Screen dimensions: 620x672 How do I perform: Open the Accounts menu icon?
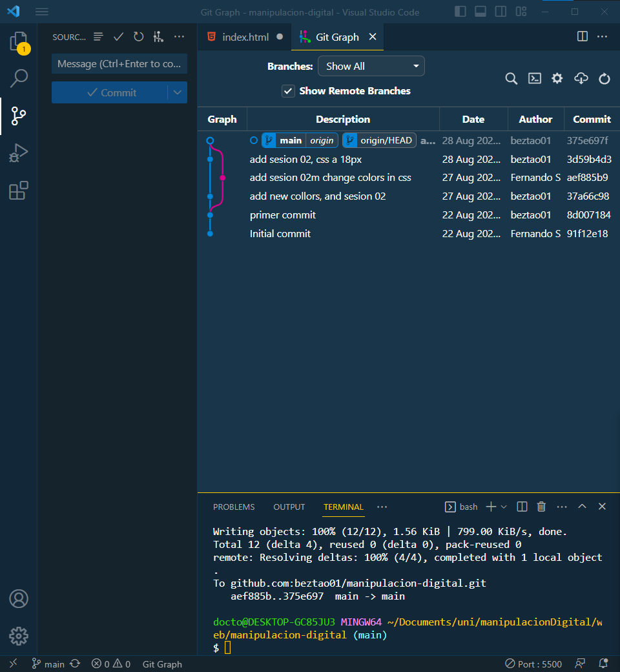click(19, 599)
